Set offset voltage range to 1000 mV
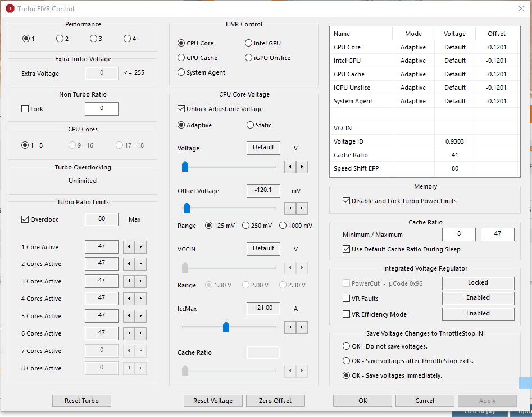 [296, 226]
